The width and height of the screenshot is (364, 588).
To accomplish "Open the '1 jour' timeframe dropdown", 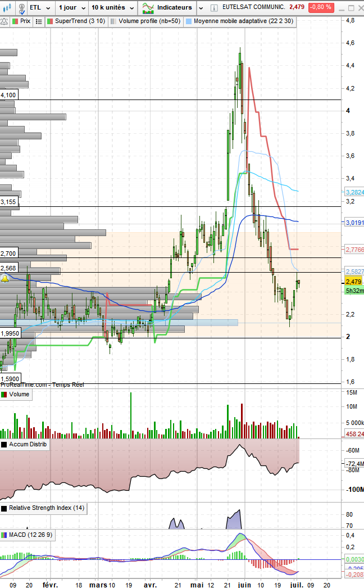I will [72, 7].
